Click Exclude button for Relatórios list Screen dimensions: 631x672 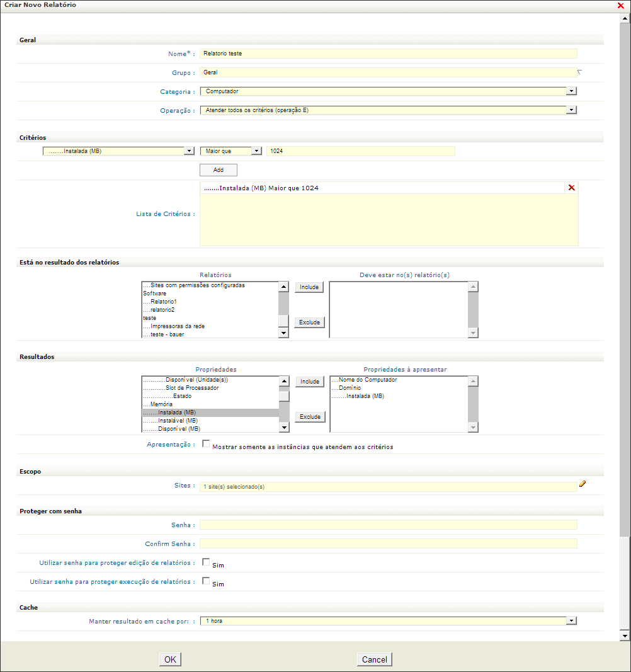[x=309, y=322]
